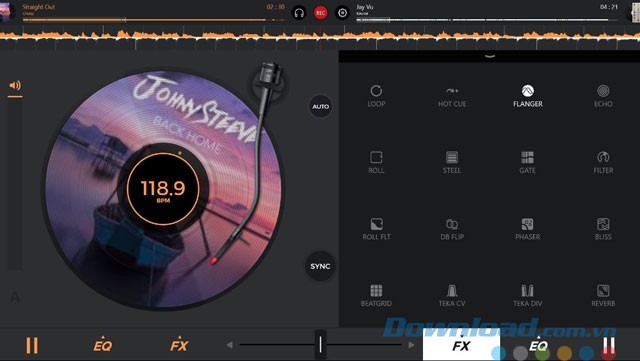The image size is (640, 361).
Task: Select the FILTER effect
Action: tap(603, 163)
